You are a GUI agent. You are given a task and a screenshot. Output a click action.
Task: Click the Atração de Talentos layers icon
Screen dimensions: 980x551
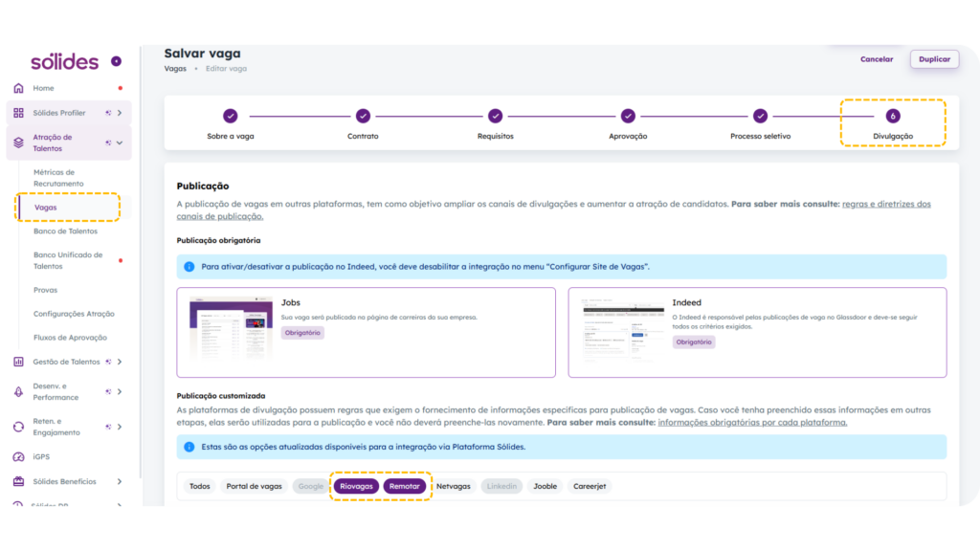(x=19, y=143)
